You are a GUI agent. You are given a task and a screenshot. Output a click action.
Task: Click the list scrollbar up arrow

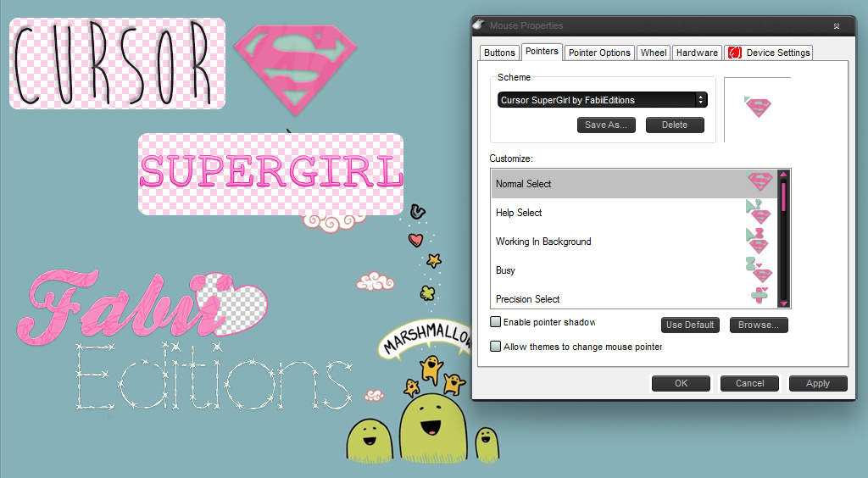tap(783, 175)
